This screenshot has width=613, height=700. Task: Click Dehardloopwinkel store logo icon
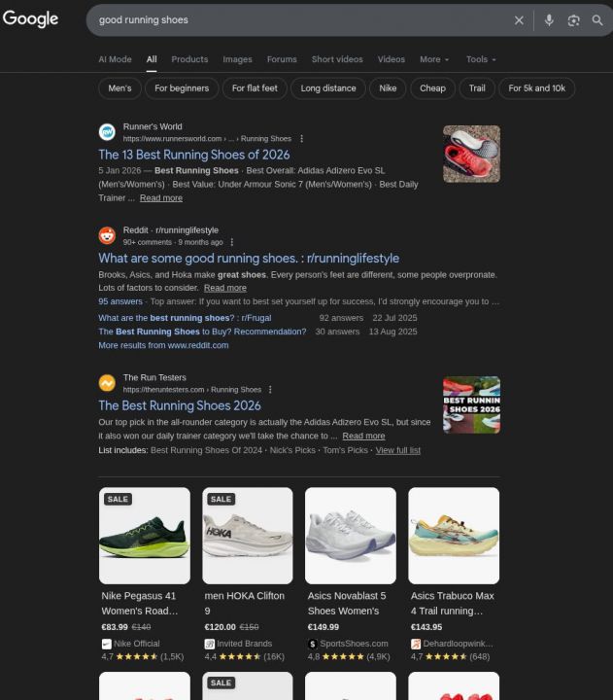(x=416, y=644)
